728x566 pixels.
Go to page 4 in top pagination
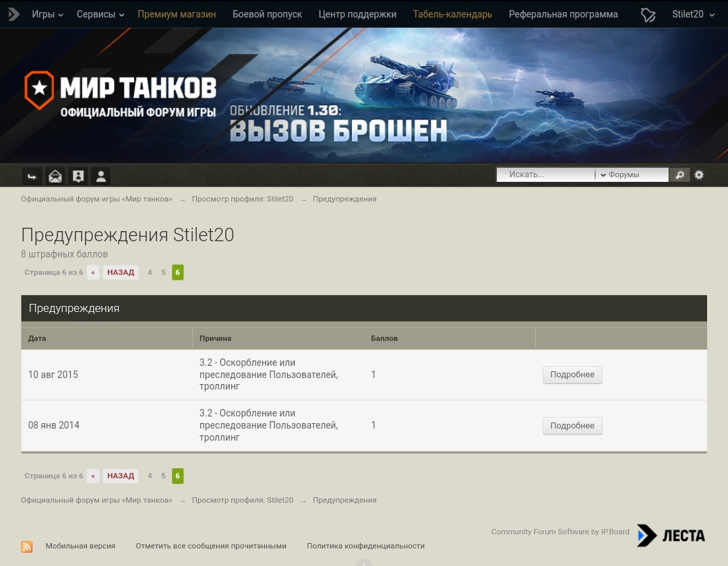point(150,272)
